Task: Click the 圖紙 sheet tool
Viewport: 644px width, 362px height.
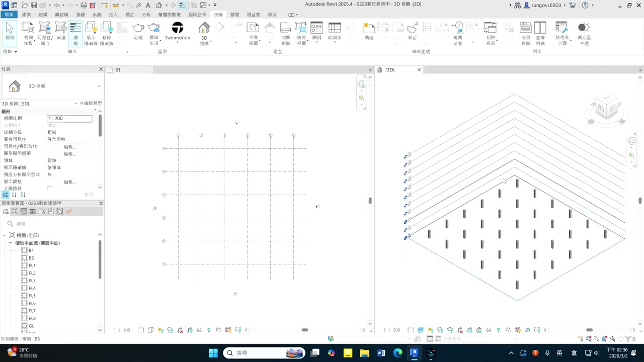Action: click(x=369, y=31)
